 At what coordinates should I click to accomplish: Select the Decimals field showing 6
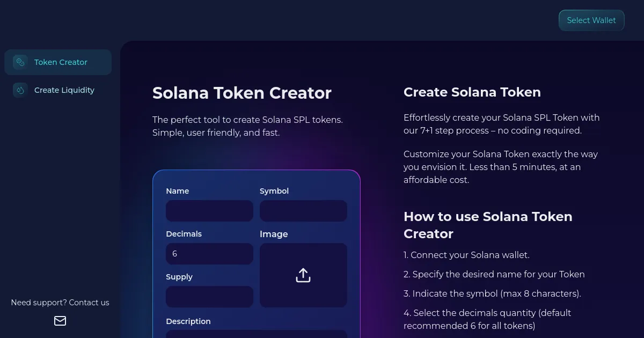(209, 253)
